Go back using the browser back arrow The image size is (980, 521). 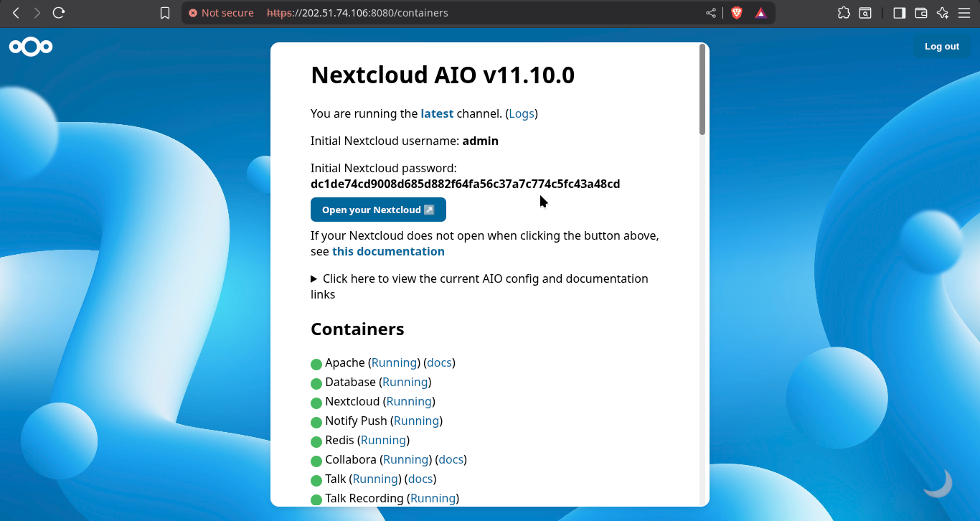16,13
